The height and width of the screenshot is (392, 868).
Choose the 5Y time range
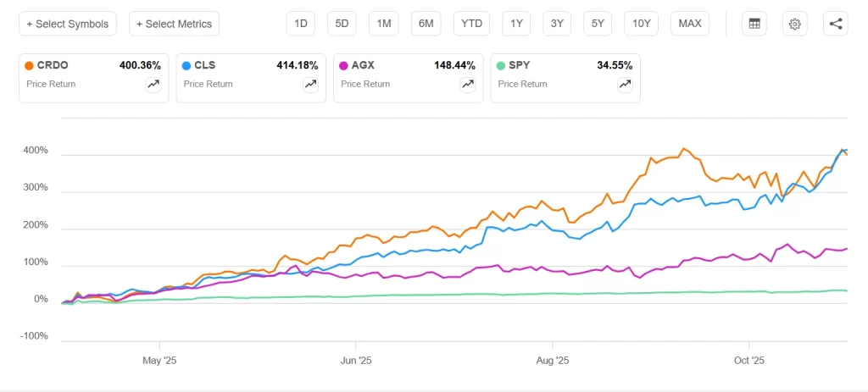coord(598,24)
